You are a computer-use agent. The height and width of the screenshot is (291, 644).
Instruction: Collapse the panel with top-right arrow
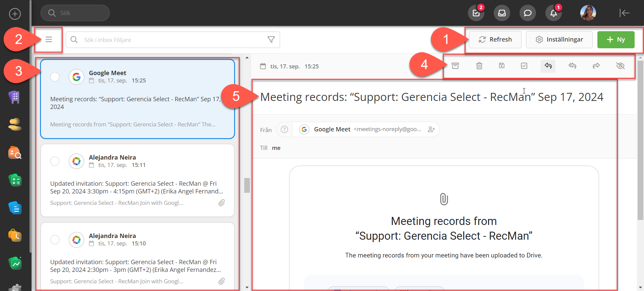coord(624,13)
